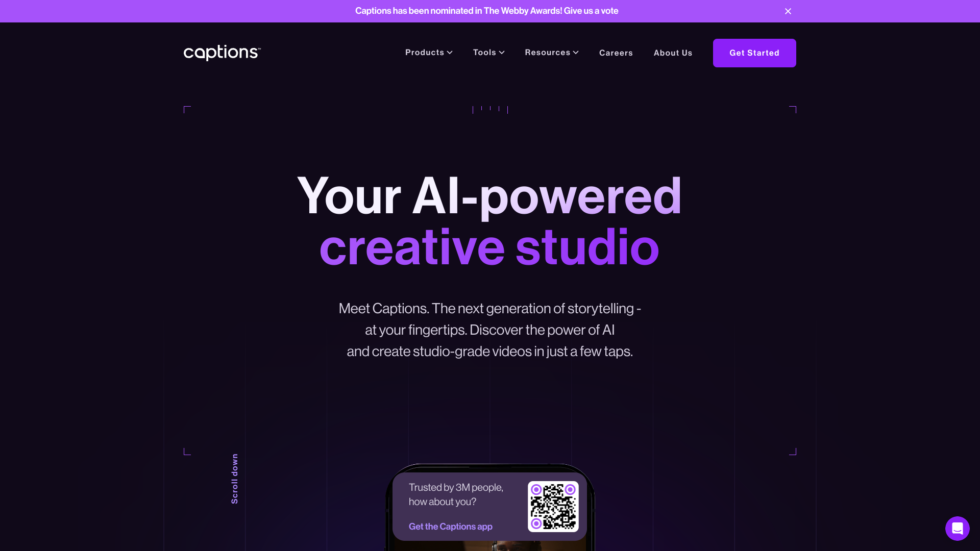Image resolution: width=980 pixels, height=551 pixels.
Task: Expand the Tools dropdown menu
Action: pos(488,53)
